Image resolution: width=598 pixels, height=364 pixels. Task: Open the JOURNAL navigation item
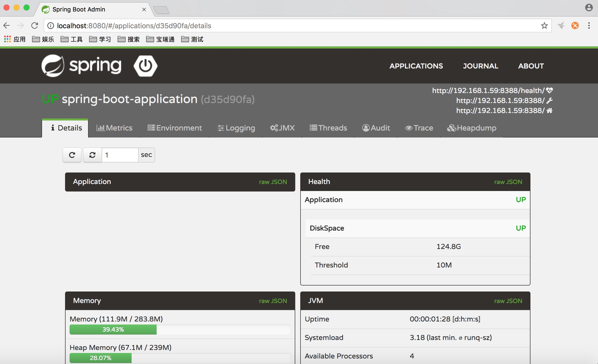[480, 66]
